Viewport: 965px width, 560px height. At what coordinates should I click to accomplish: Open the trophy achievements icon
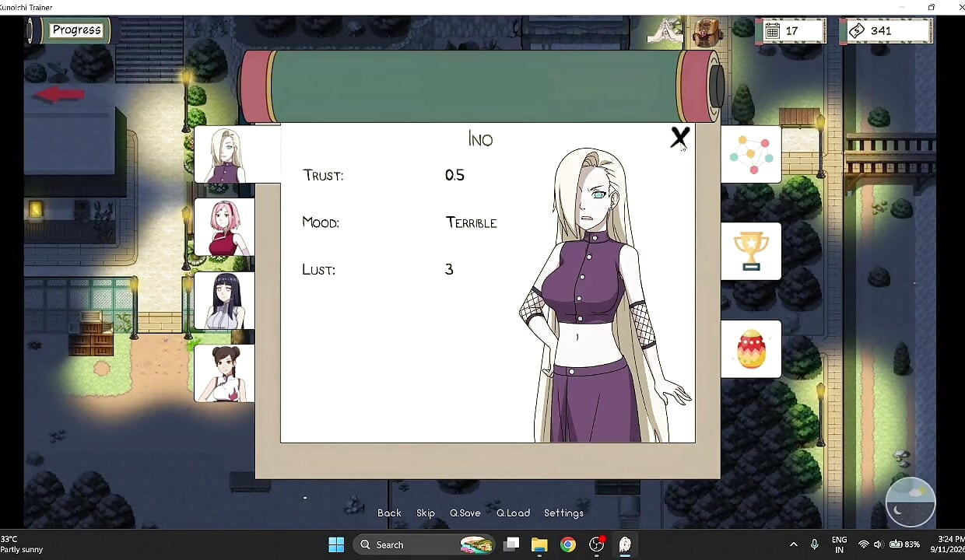[751, 251]
